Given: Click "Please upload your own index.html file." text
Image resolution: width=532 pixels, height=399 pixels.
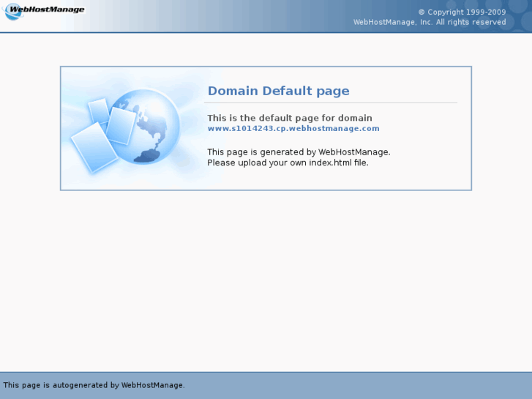Looking at the screenshot, I should click(288, 163).
